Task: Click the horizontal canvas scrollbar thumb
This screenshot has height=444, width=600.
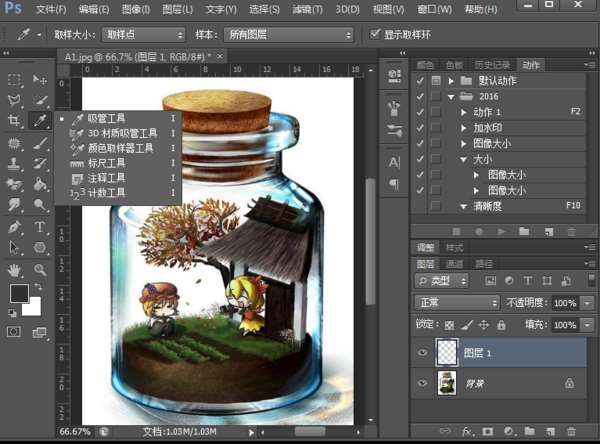Action: point(310,432)
